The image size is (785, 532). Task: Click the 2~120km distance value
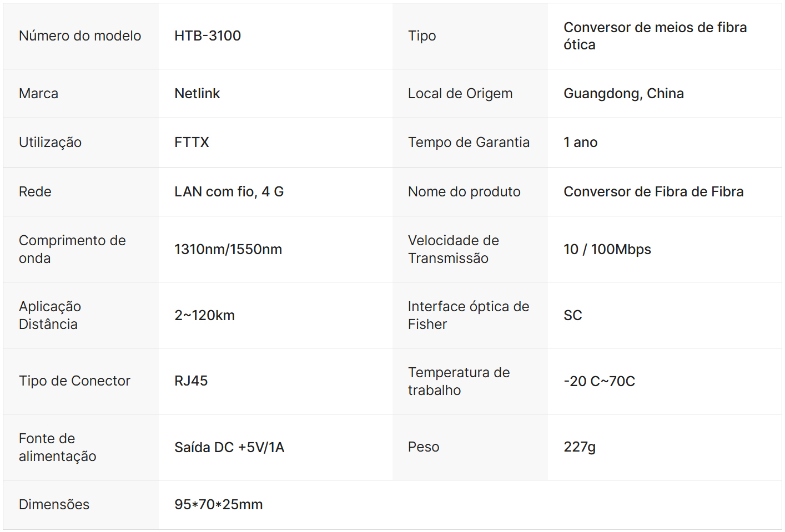pos(204,316)
